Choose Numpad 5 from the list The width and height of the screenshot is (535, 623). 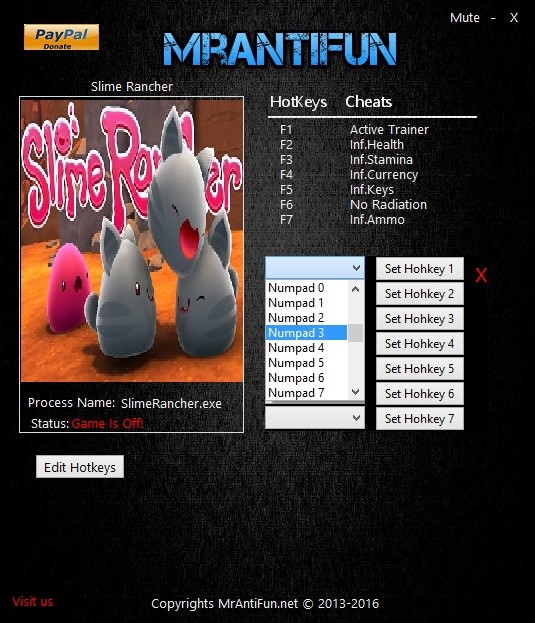click(x=306, y=363)
